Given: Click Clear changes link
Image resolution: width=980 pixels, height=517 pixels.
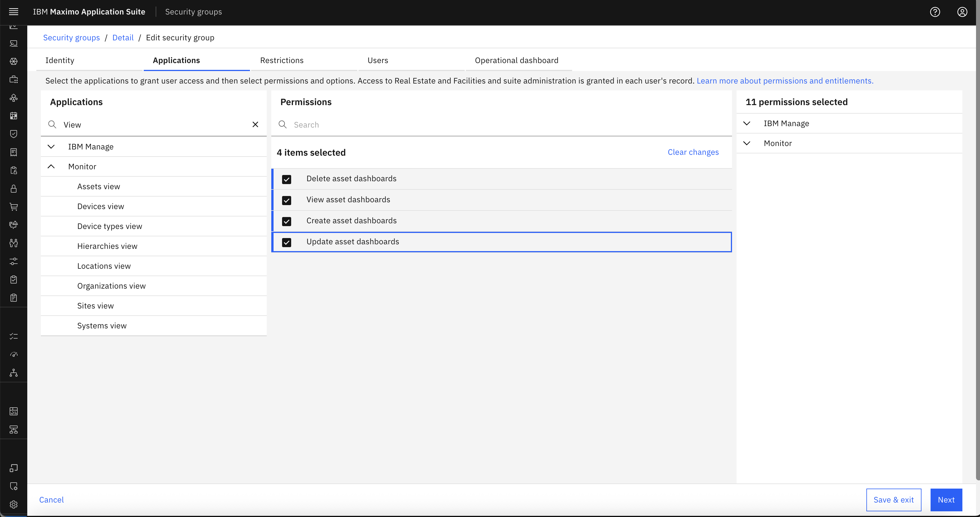Looking at the screenshot, I should pyautogui.click(x=693, y=152).
